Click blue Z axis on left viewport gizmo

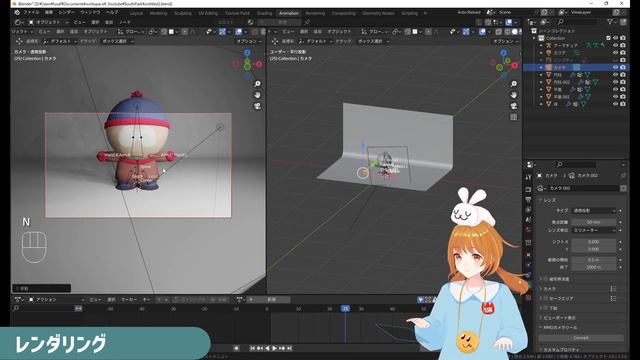pos(247,53)
